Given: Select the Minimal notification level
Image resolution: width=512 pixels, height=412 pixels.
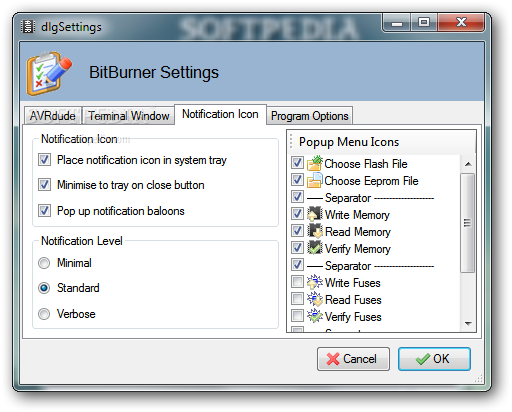Looking at the screenshot, I should pyautogui.click(x=44, y=263).
